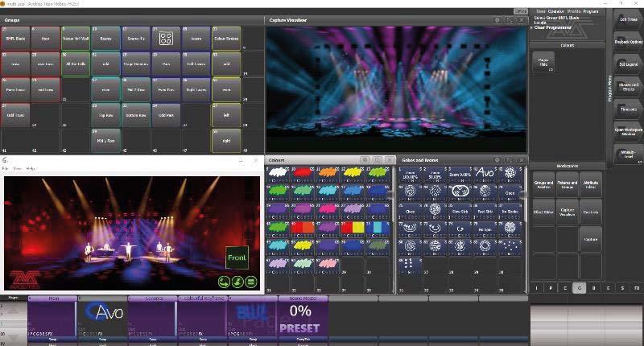Select the Bottom Row group
The width and height of the screenshot is (644, 346).
pos(136,115)
